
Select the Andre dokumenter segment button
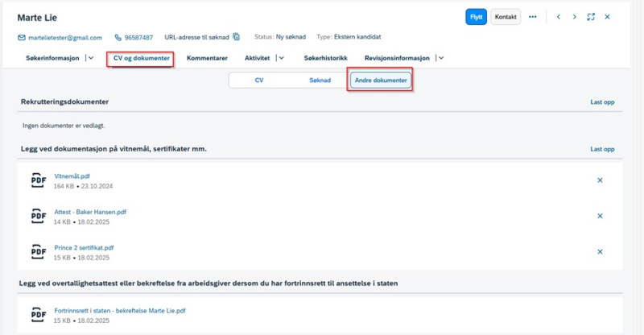click(381, 81)
